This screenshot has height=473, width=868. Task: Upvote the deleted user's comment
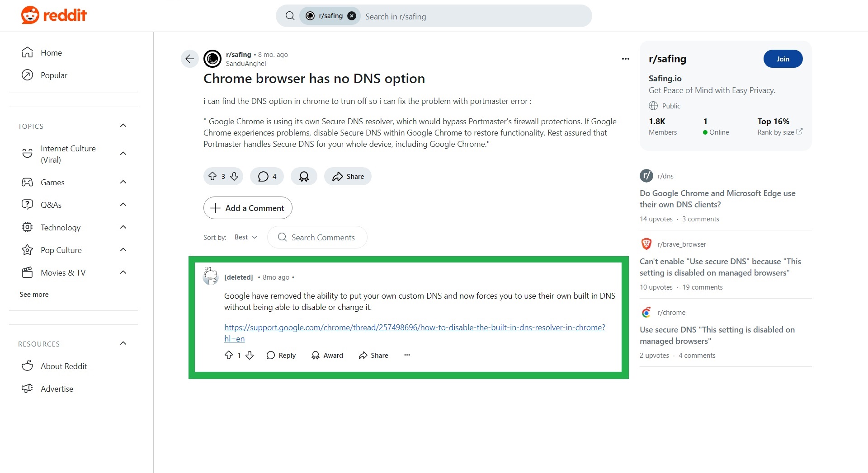tap(229, 355)
